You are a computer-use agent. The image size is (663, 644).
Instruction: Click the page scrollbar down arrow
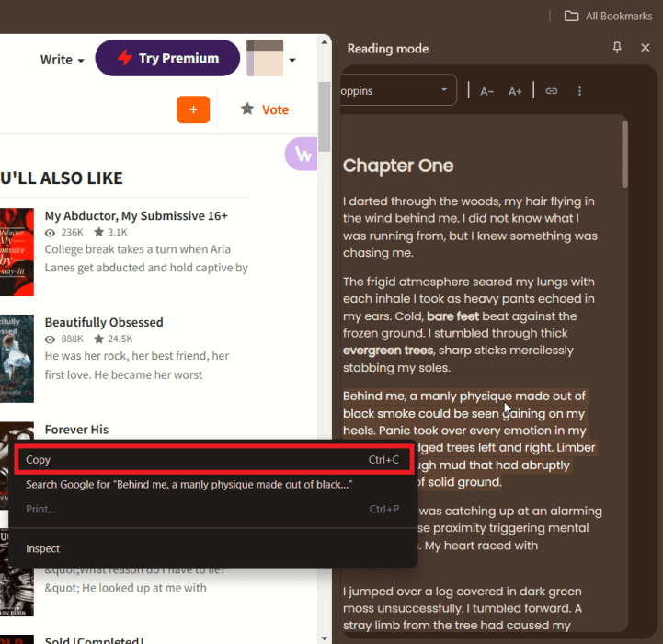(x=325, y=638)
